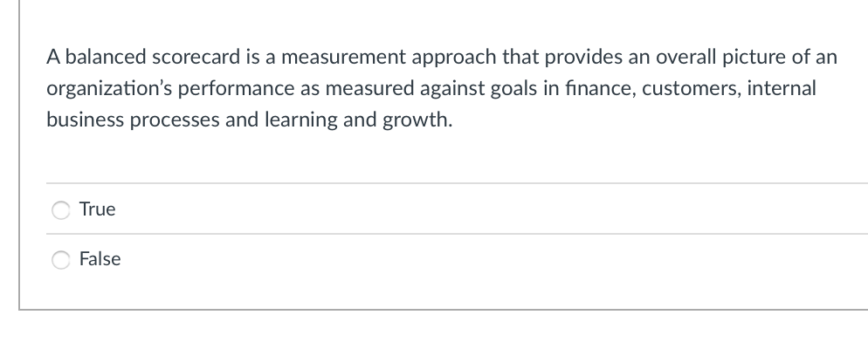Image resolution: width=868 pixels, height=356 pixels.
Task: Click the word "internal" ending the second line
Action: pos(782,88)
